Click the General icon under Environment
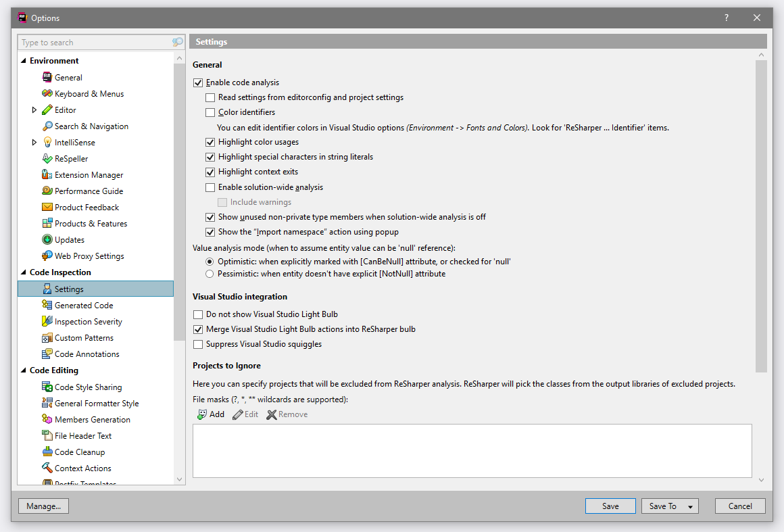This screenshot has width=784, height=532. click(47, 77)
